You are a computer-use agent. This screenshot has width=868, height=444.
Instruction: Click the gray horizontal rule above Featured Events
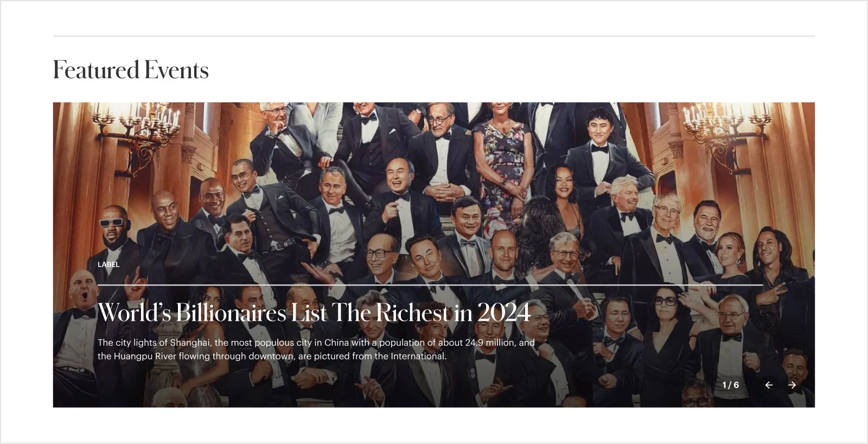(434, 36)
